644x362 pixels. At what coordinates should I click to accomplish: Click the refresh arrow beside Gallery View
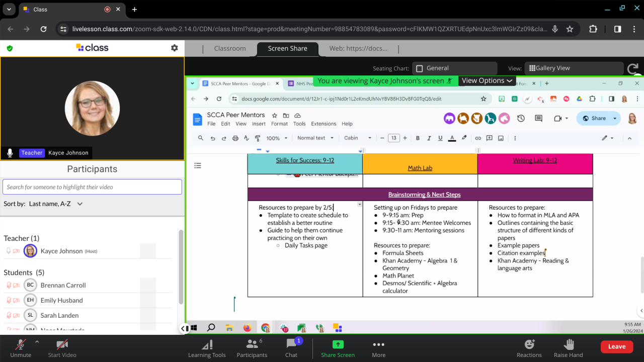633,68
